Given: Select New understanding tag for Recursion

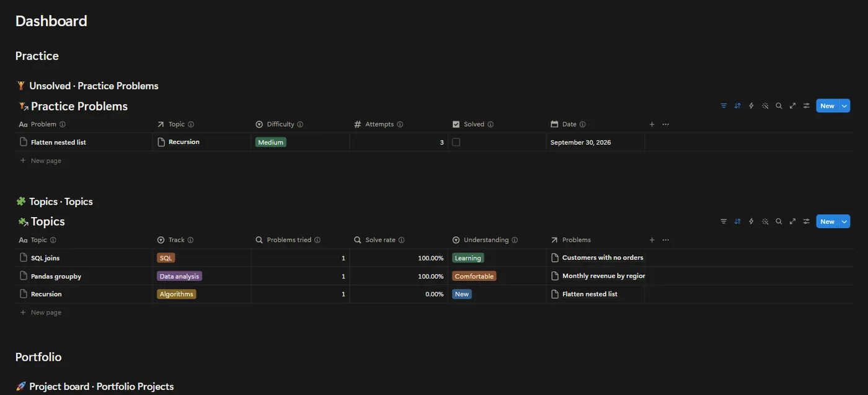Looking at the screenshot, I should [x=462, y=294].
